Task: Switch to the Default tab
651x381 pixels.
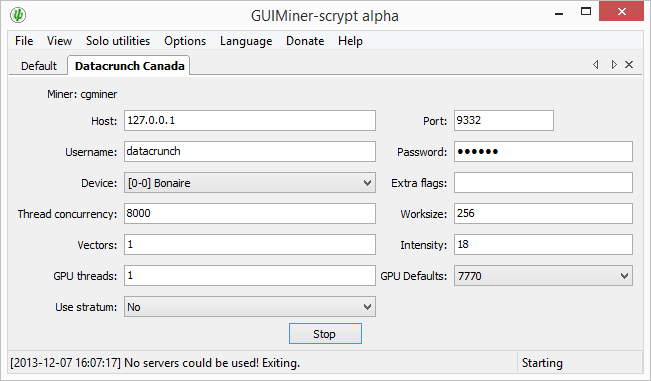Action: click(x=39, y=66)
